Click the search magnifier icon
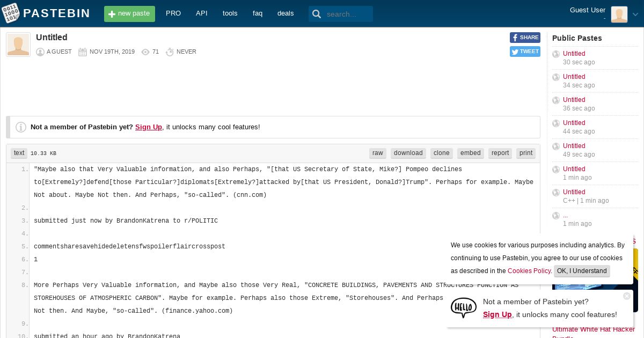 pyautogui.click(x=317, y=14)
